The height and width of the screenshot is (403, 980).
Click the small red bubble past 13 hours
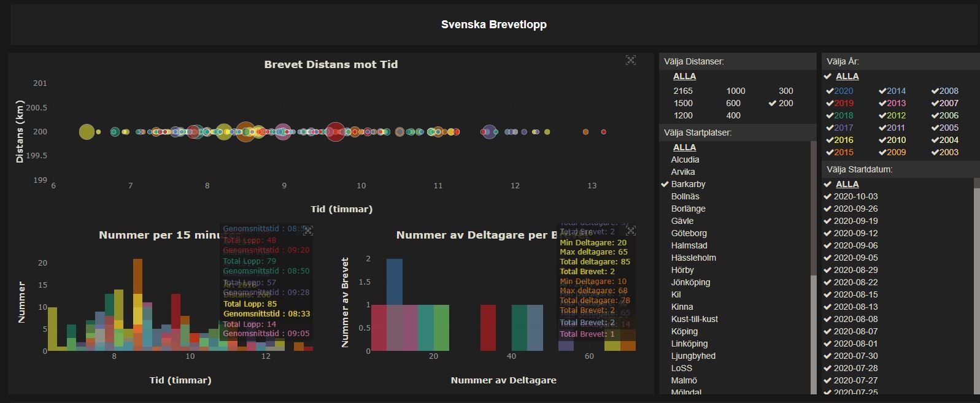coord(604,132)
